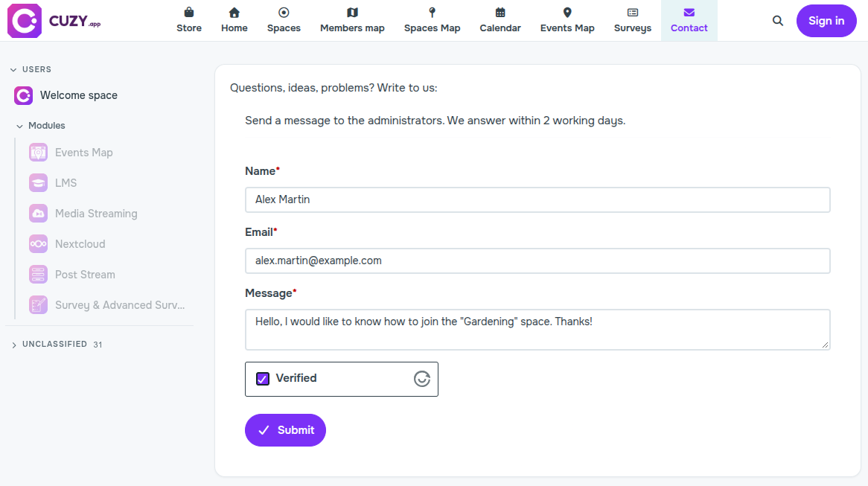
Task: Click the Message text area
Action: point(537,330)
